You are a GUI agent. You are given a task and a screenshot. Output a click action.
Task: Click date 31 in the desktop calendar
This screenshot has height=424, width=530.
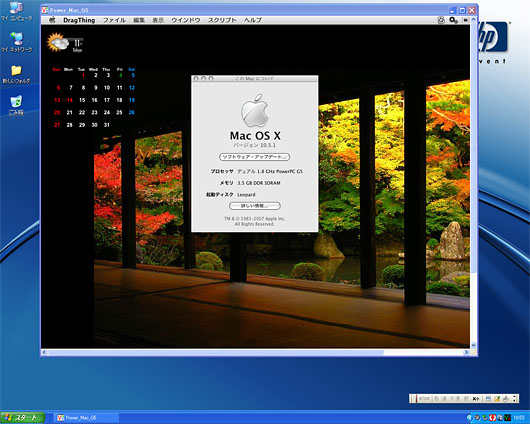[x=107, y=125]
